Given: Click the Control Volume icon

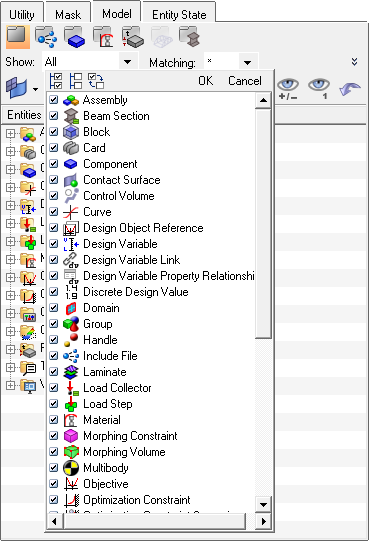Looking at the screenshot, I should coord(71,196).
